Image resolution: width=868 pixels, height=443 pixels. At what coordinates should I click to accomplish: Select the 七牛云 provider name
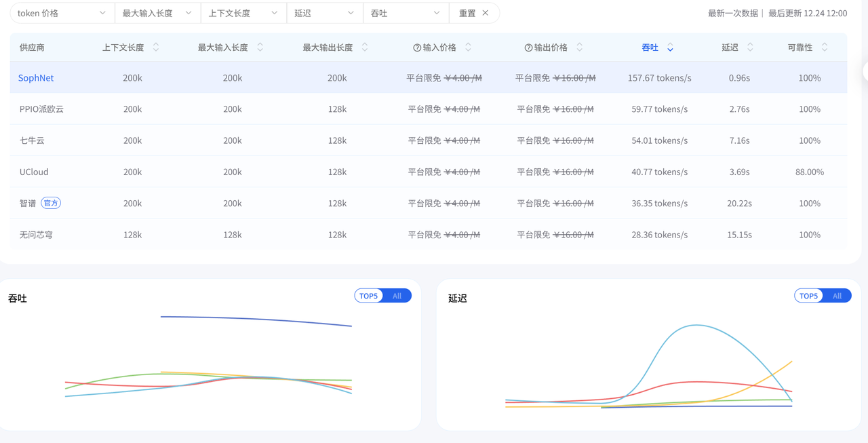(32, 140)
